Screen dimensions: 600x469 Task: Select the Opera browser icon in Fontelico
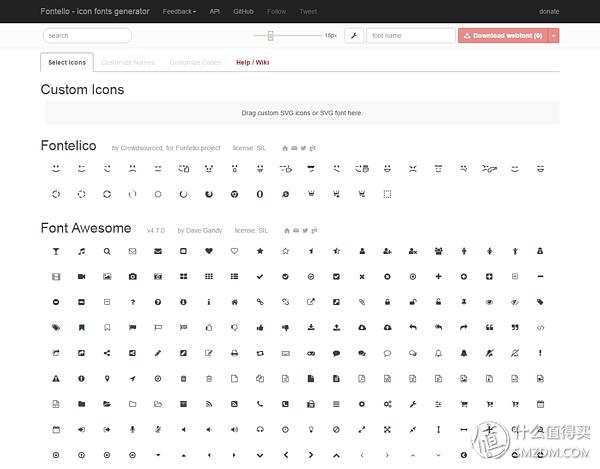click(x=260, y=194)
